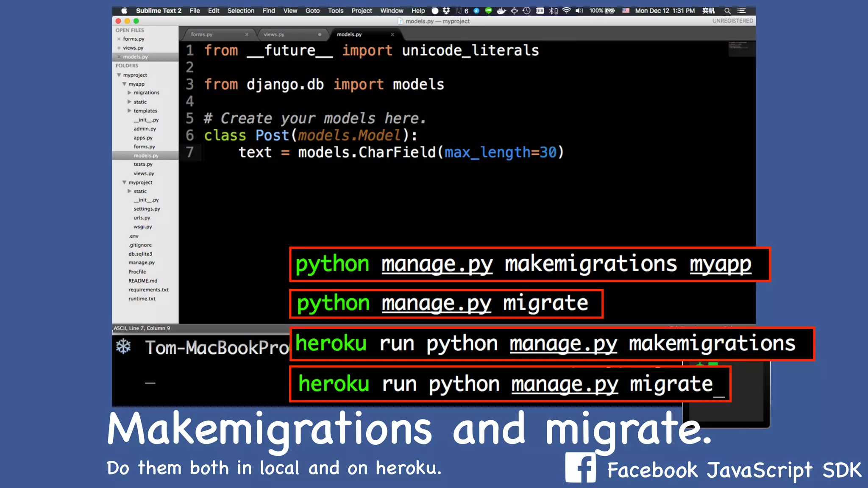868x488 pixels.
Task: Open the Project menu
Action: (x=362, y=11)
